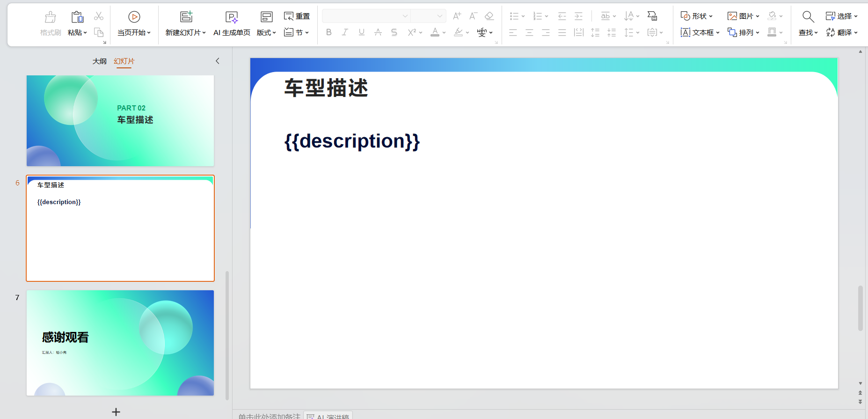Insert a Text Box (文本框)
The width and height of the screenshot is (868, 419).
[700, 32]
